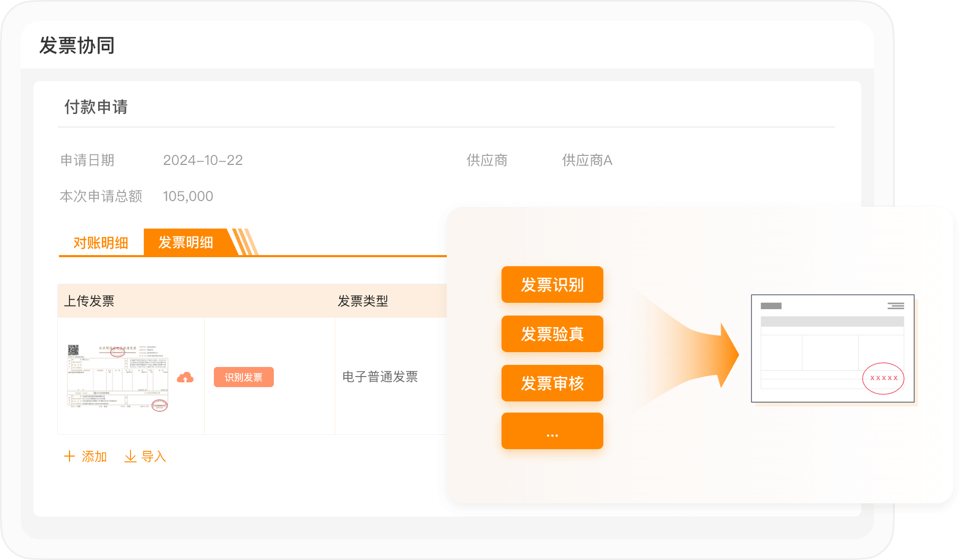
Task: Click the invoice template preview illustration
Action: coord(832,348)
